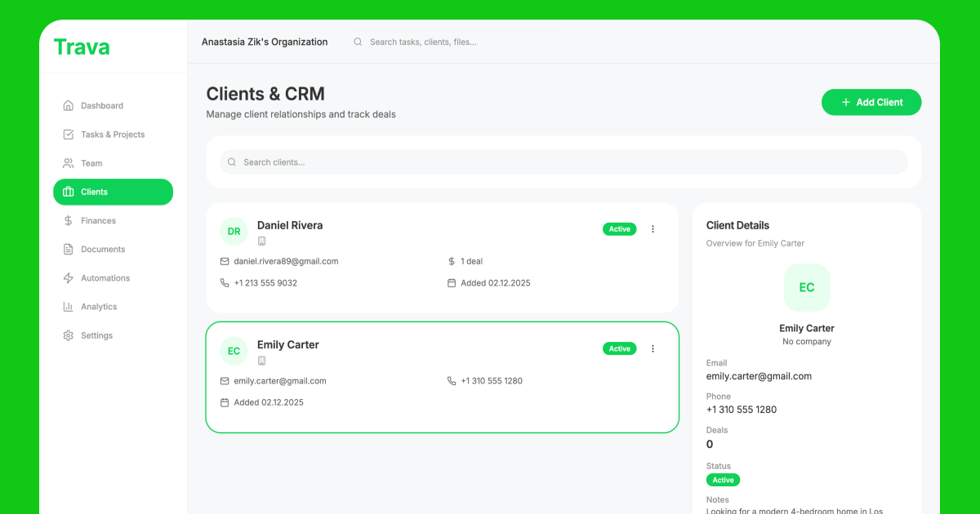Click the plus icon on Add Client button
The width and height of the screenshot is (980, 514).
coord(846,102)
